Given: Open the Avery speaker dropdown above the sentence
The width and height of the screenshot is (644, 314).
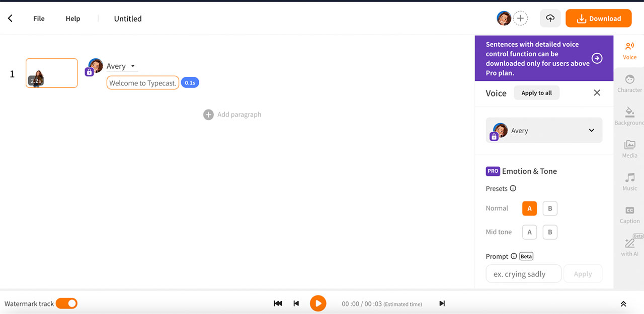Looking at the screenshot, I should click(132, 66).
